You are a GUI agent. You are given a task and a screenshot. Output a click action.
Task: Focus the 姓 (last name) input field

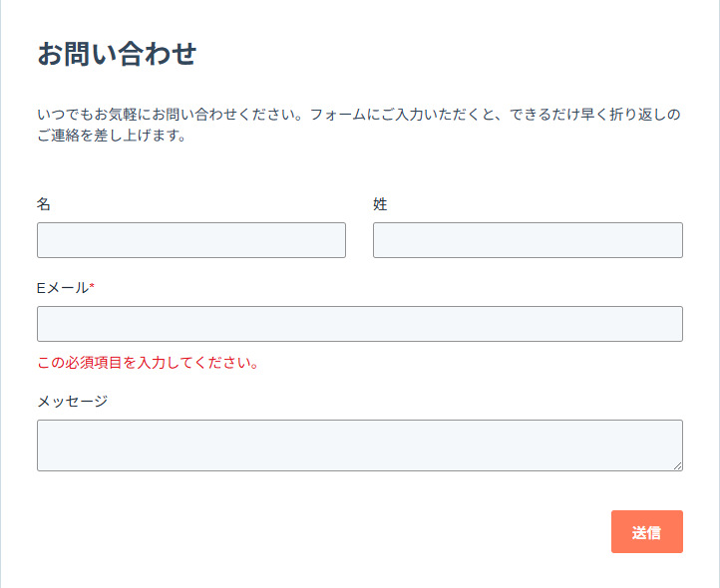pyautogui.click(x=528, y=240)
